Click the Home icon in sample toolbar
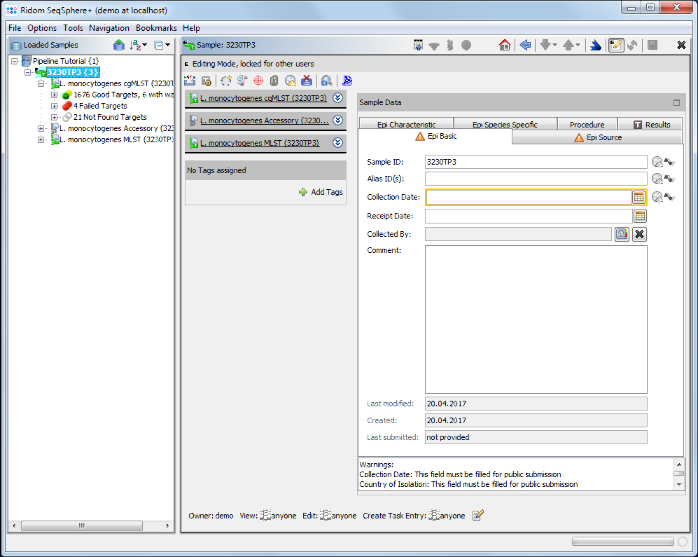 click(x=504, y=45)
